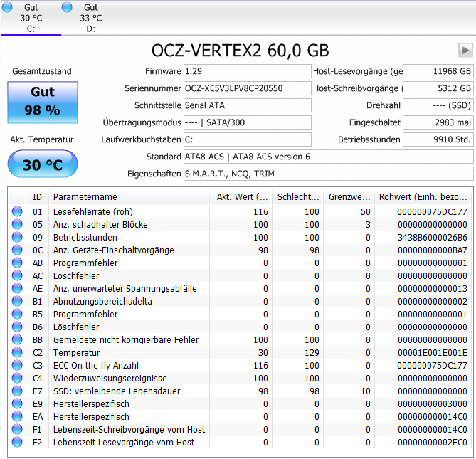Click status orb of B5 Programmfehler row
Screen dimensions: 476x459
click(17, 314)
